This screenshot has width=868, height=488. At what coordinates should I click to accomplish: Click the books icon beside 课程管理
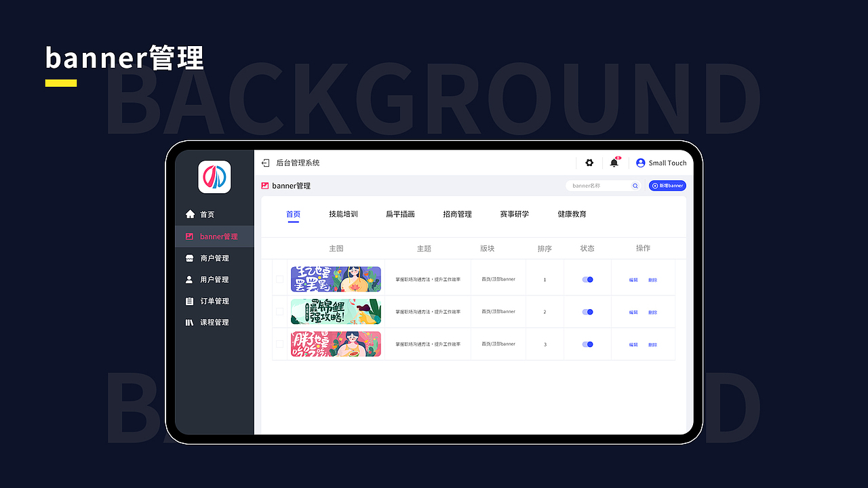[x=190, y=323]
